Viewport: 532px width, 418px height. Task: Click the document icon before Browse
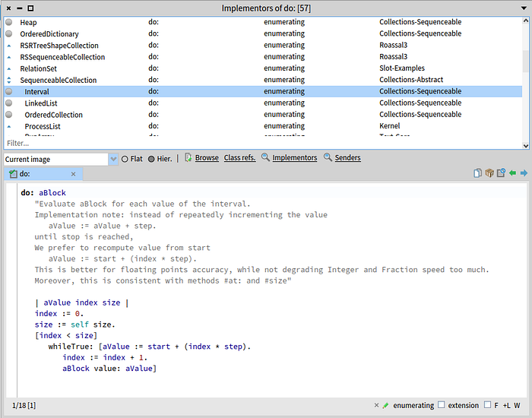tap(188, 157)
